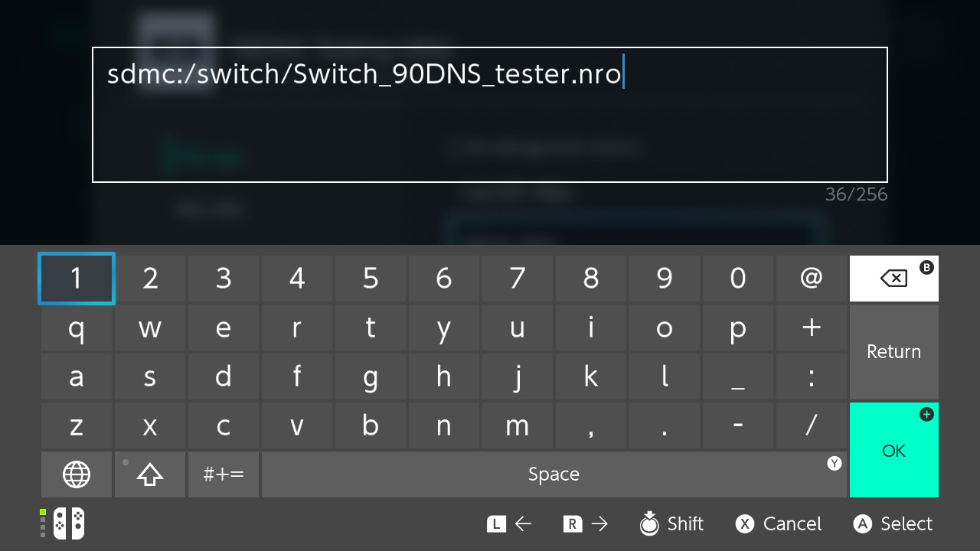Screen dimensions: 980x551
Task: Tap the underscore key
Action: point(737,377)
